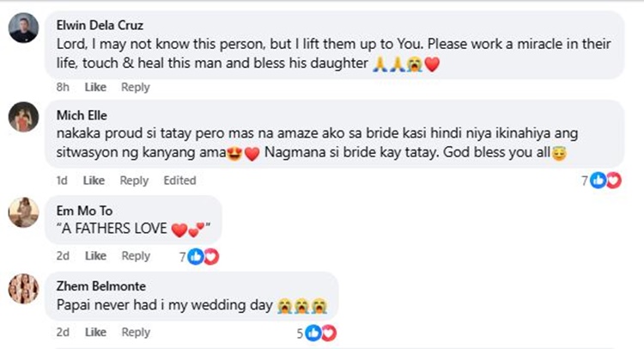The image size is (644, 349).
Task: Reply to Zhem Belmonte's comment
Action: coord(135,333)
